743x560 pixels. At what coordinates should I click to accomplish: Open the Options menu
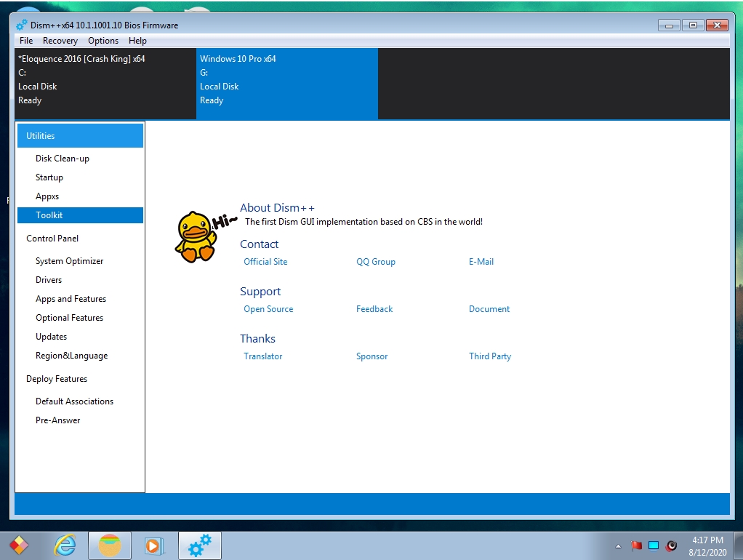click(x=103, y=41)
